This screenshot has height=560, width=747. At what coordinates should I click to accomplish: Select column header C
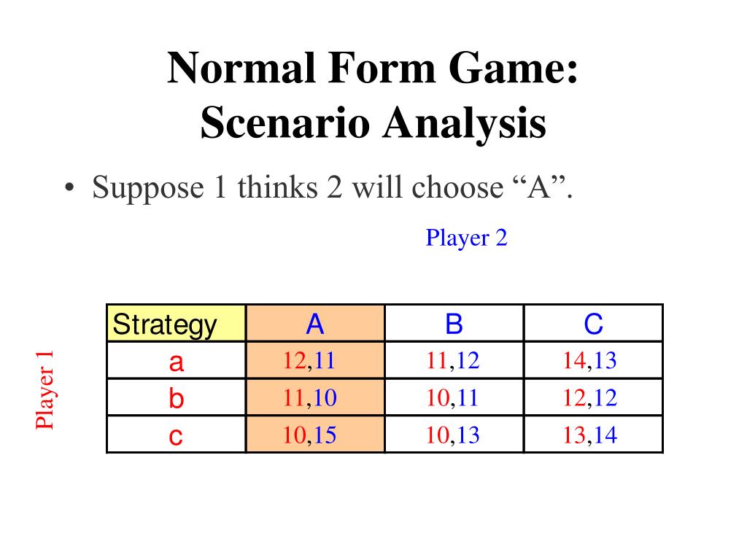(x=593, y=323)
